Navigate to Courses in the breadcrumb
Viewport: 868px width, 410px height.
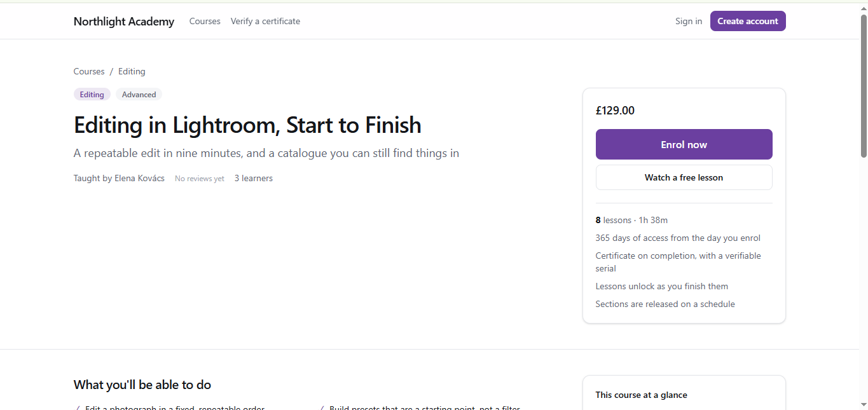(89, 71)
